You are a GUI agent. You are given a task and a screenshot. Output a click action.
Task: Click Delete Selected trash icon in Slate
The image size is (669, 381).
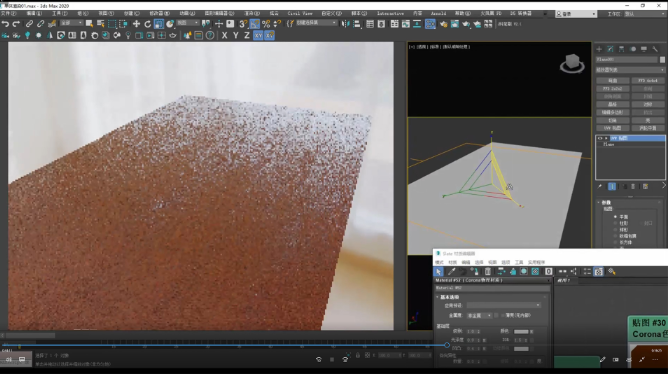488,272
